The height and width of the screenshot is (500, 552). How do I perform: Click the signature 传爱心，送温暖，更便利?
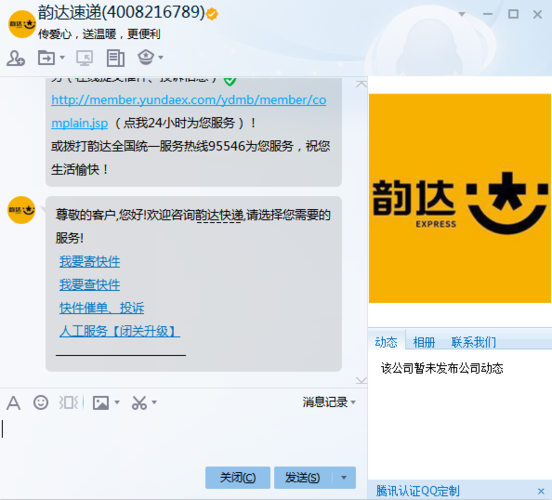99,34
